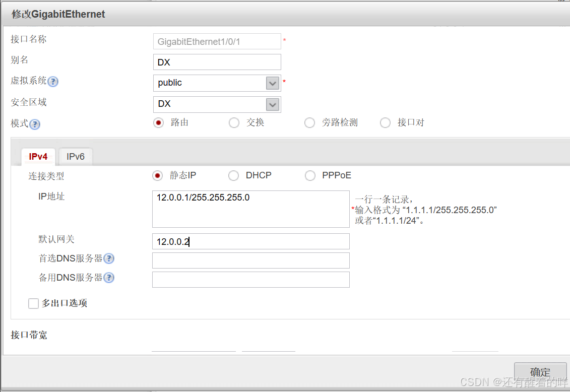Viewport: 570px width, 392px height.
Task: Choose DHCP connection type
Action: coord(233,176)
